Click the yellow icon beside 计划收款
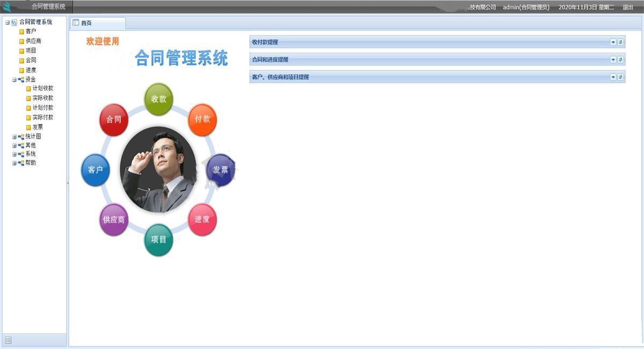The image size is (644, 349). (x=29, y=89)
